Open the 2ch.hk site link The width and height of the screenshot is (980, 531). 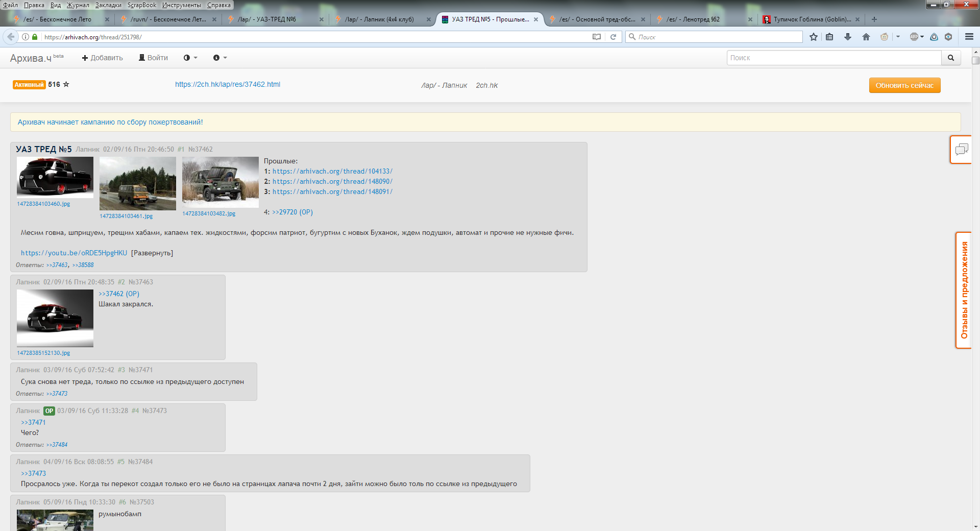click(486, 85)
